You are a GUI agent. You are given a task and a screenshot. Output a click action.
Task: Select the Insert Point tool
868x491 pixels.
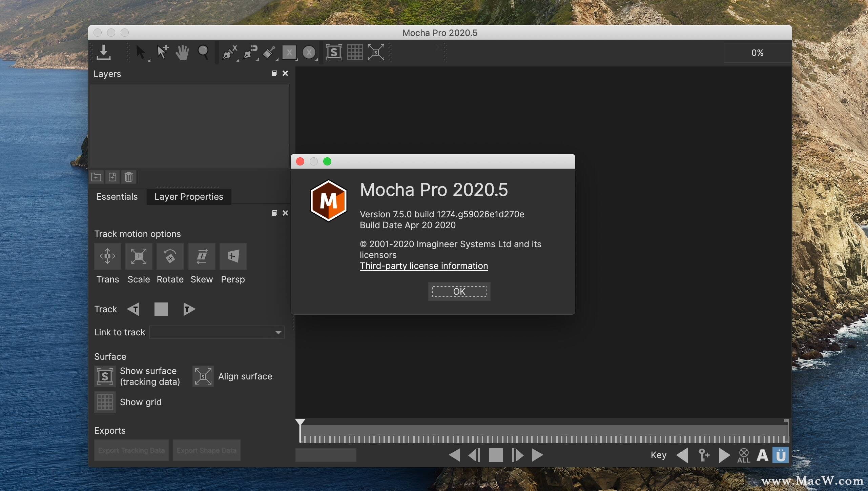pyautogui.click(x=163, y=53)
